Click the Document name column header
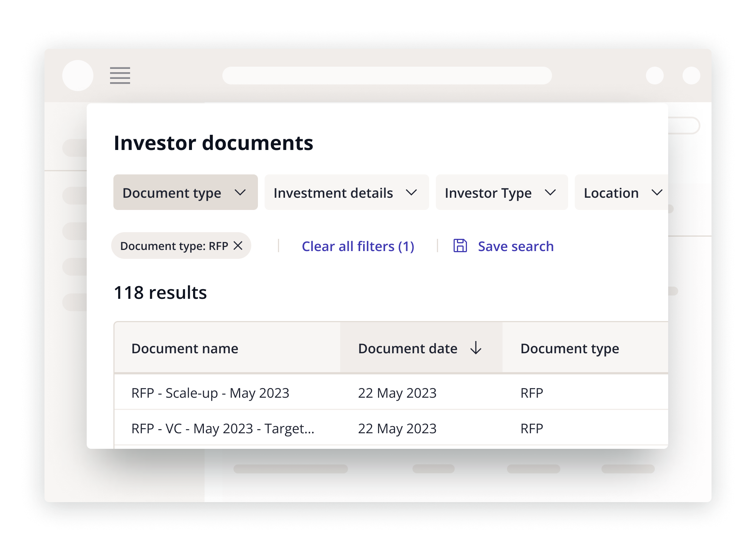The height and width of the screenshot is (551, 756). (x=185, y=348)
